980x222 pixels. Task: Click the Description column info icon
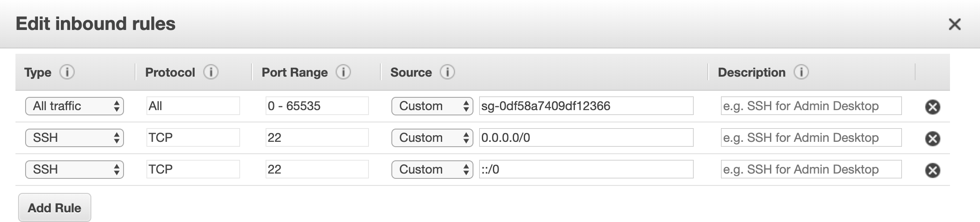(801, 72)
